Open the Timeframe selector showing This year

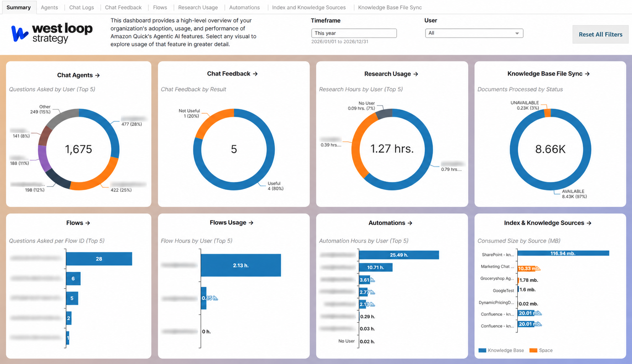click(x=354, y=33)
